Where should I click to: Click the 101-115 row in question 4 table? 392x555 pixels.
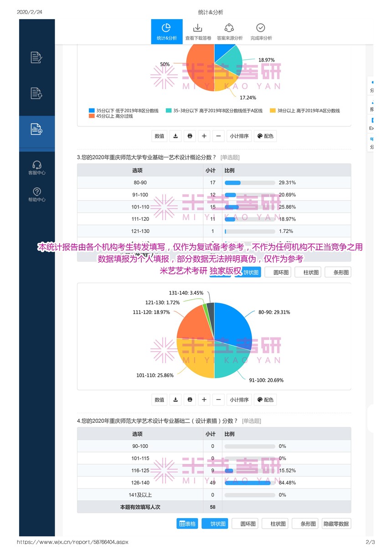214,458
